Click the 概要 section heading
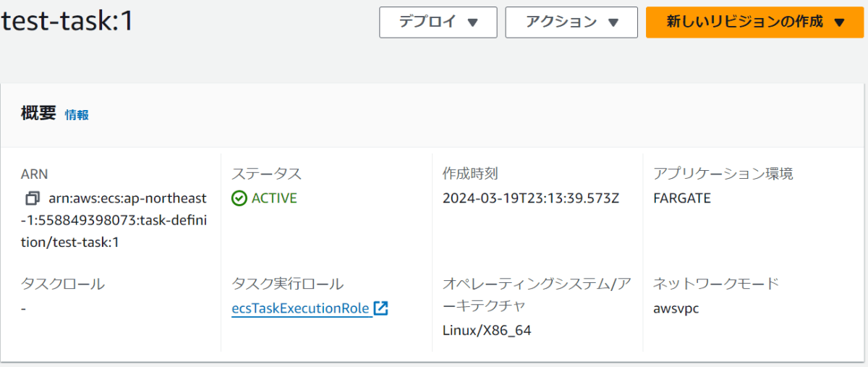868x367 pixels. click(38, 114)
